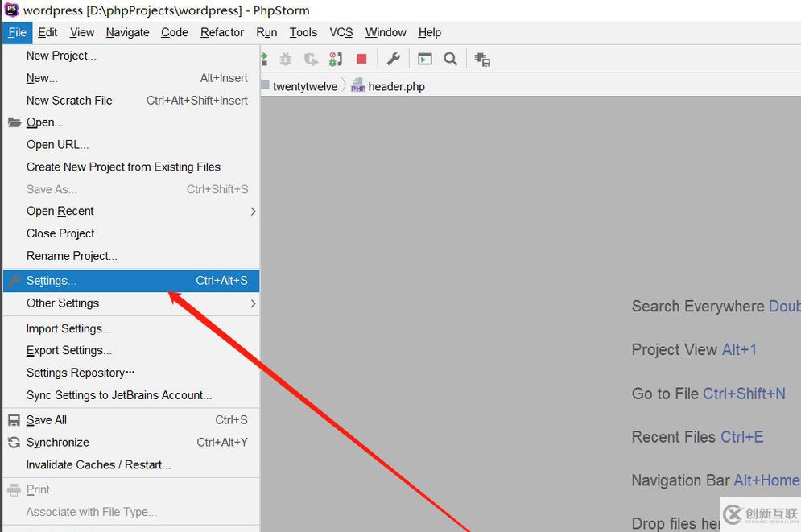This screenshot has height=532, width=801.
Task: Click the PhpStorm logo in title bar
Action: point(11,10)
